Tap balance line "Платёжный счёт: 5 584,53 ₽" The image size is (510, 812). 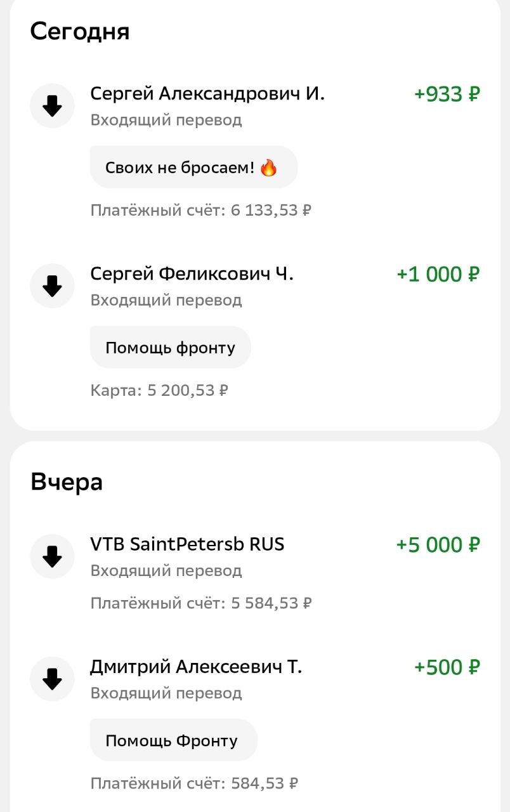click(x=200, y=603)
